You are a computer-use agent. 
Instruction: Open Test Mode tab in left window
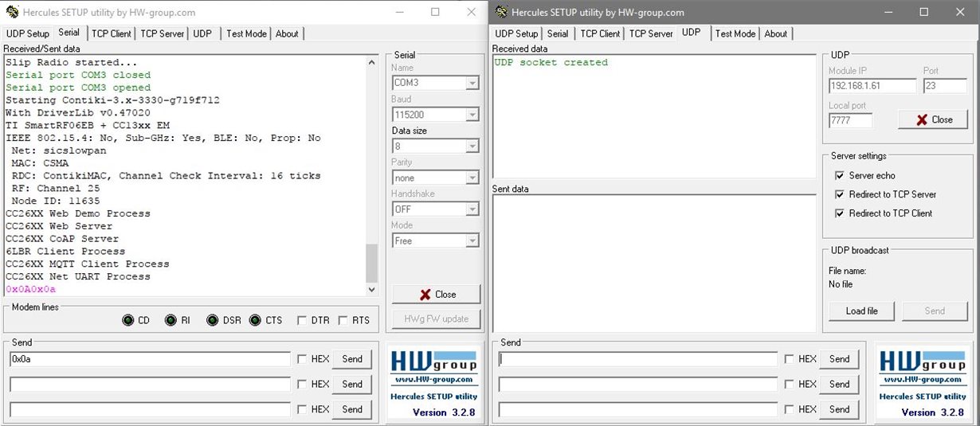click(246, 34)
